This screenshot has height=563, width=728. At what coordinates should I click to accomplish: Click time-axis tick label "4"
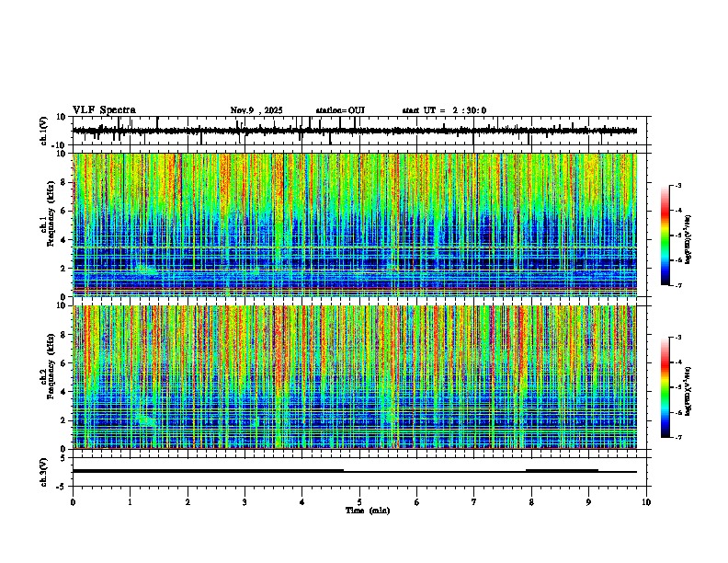click(302, 502)
